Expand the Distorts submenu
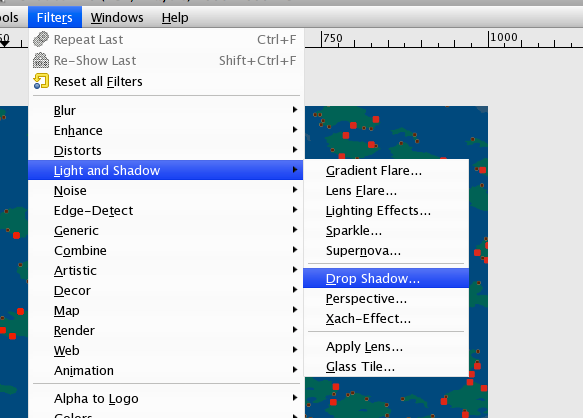The height and width of the screenshot is (418, 583). tap(166, 151)
